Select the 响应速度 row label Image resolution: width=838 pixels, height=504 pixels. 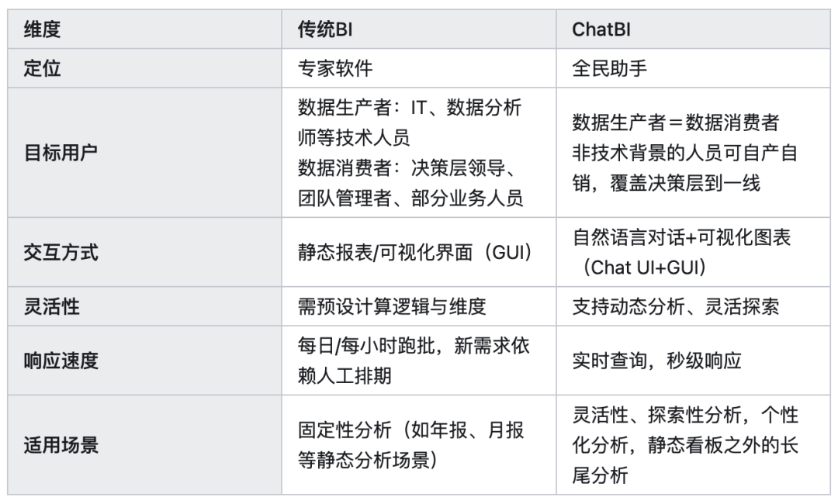click(145, 361)
